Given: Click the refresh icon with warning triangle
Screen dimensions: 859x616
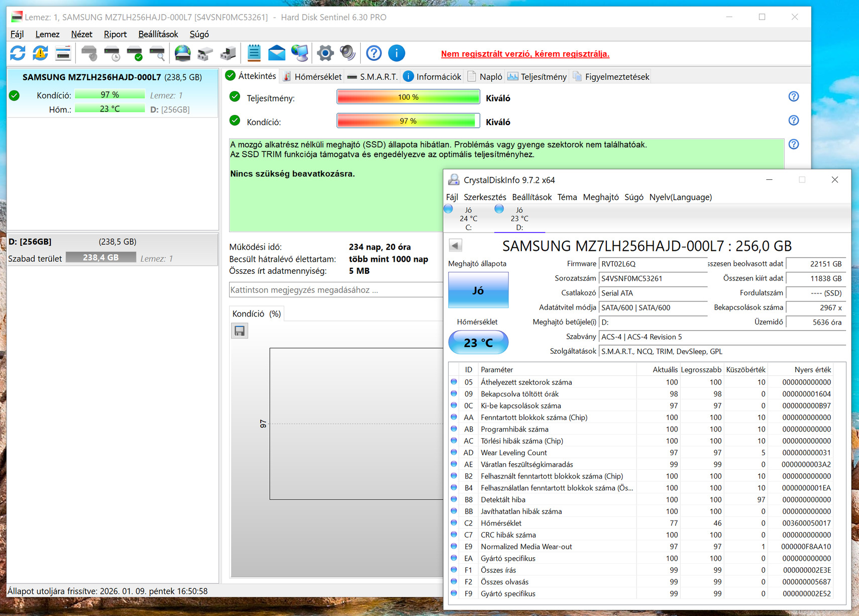Looking at the screenshot, I should tap(40, 53).
